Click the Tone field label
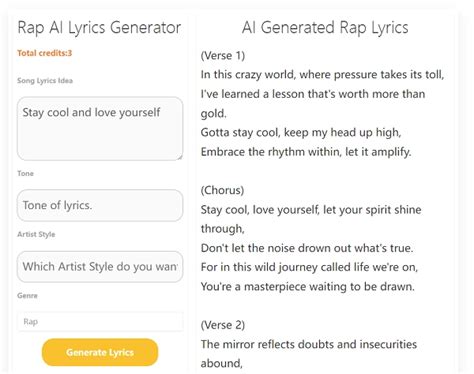474x374 pixels. (x=25, y=173)
